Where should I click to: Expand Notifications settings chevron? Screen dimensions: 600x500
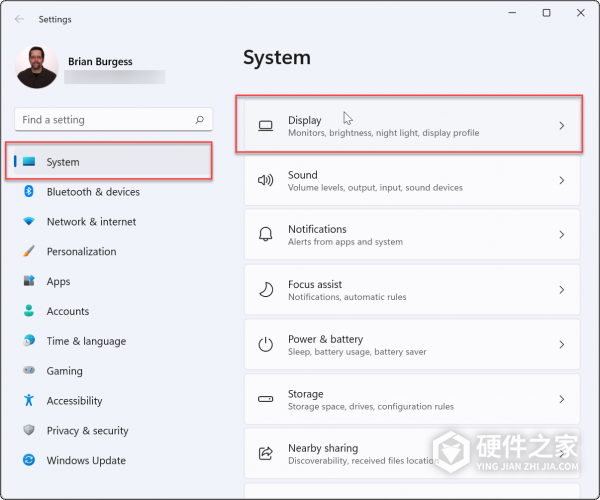[x=561, y=235]
